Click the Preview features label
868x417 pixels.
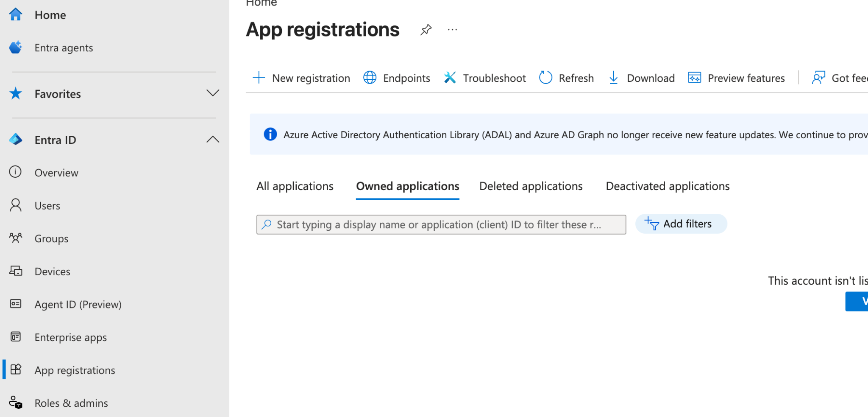point(746,78)
